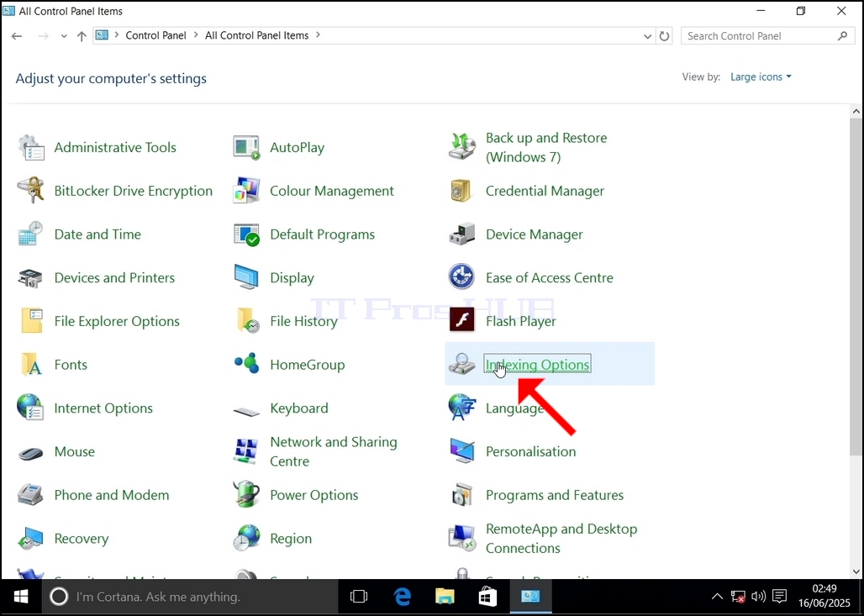
Task: Click the Device Manager icon
Action: click(461, 234)
